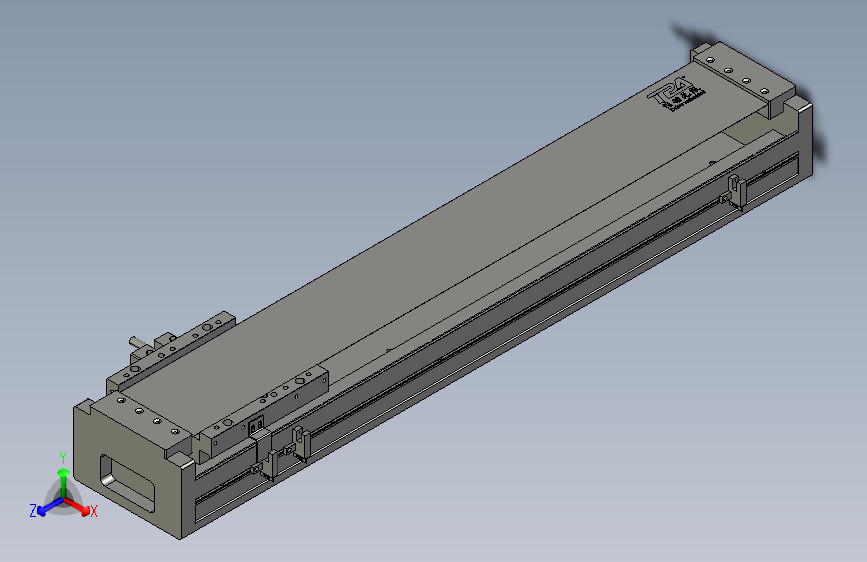Screen dimensions: 867x562
Task: Select the far-end mounting block with four holes
Action: click(743, 77)
